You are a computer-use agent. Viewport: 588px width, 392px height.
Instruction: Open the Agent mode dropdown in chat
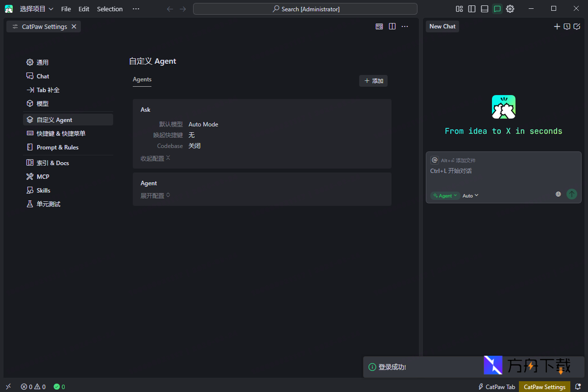tap(445, 196)
